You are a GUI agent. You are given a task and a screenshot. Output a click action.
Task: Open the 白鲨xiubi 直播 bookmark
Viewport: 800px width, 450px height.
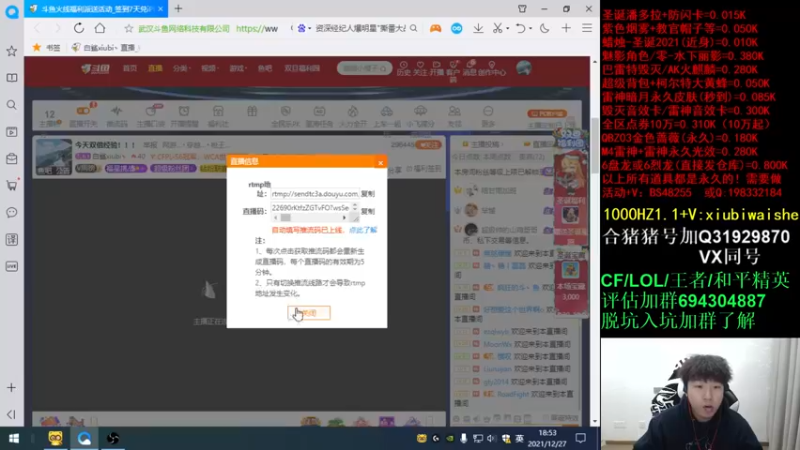pyautogui.click(x=104, y=47)
